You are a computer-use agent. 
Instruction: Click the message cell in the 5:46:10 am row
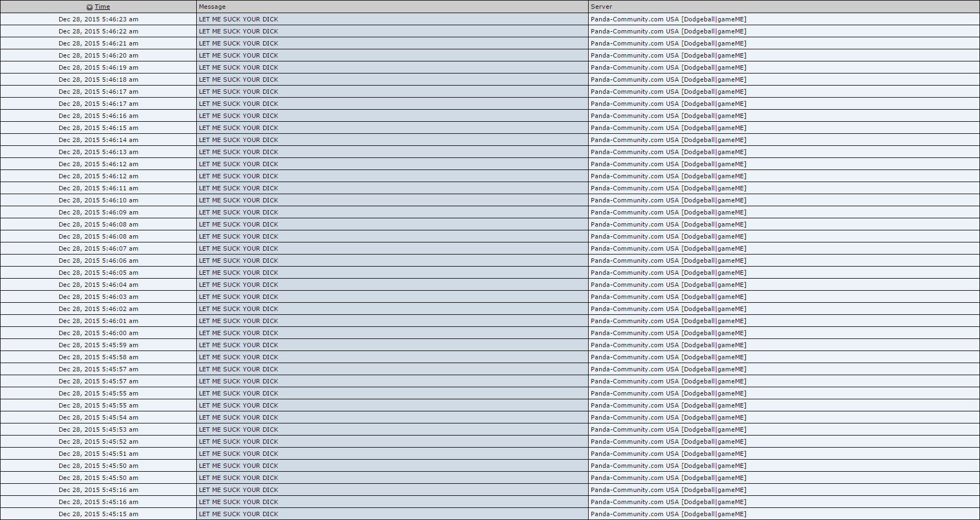(x=238, y=200)
